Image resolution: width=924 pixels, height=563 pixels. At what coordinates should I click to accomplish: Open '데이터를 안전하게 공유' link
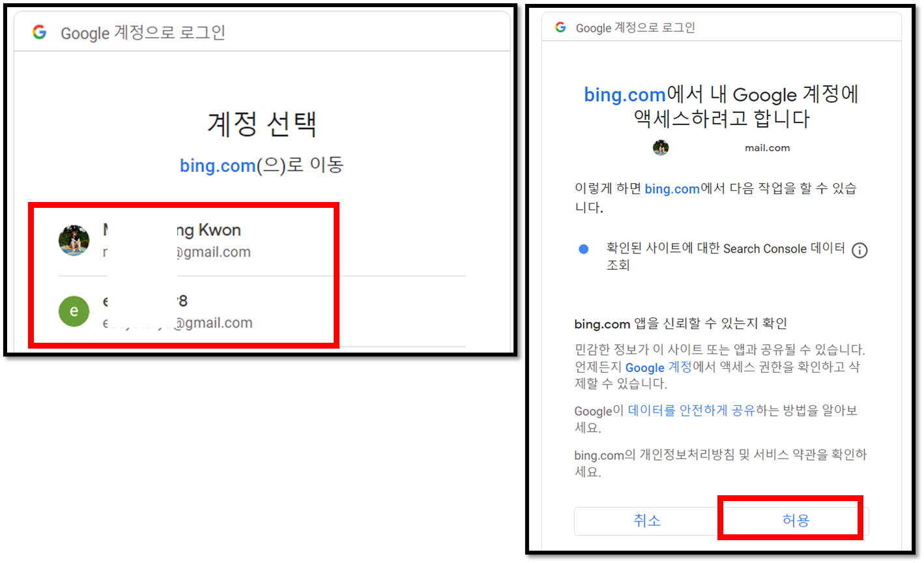691,411
